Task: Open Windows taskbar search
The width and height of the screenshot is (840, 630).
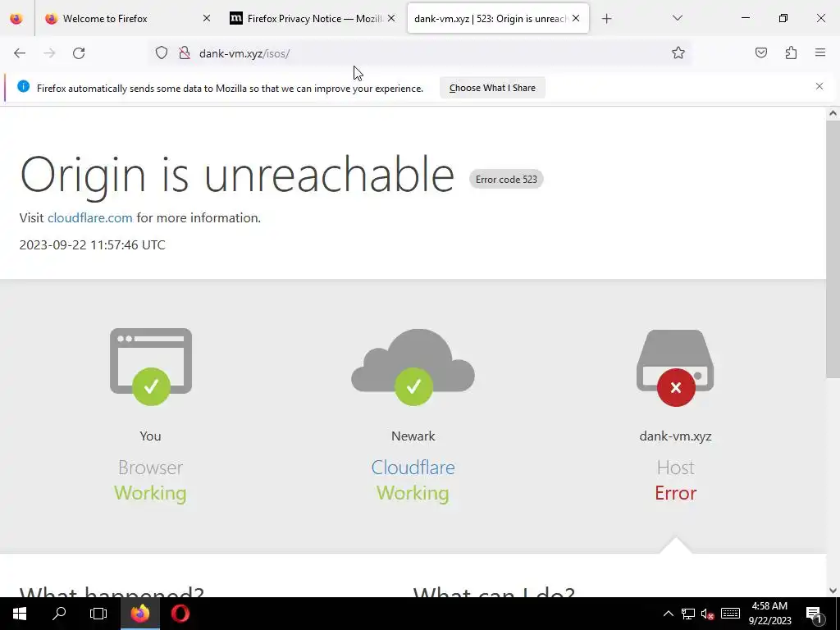Action: coord(59,614)
